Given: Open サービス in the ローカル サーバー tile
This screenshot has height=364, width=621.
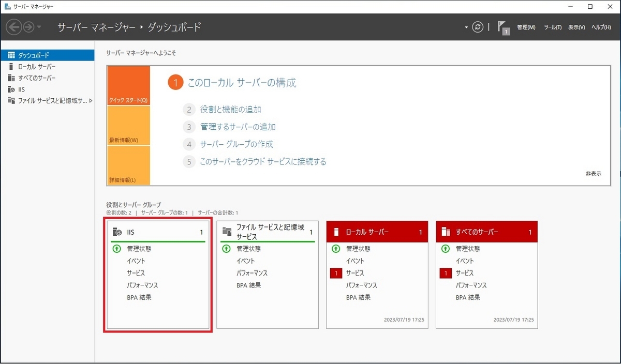Looking at the screenshot, I should point(355,273).
